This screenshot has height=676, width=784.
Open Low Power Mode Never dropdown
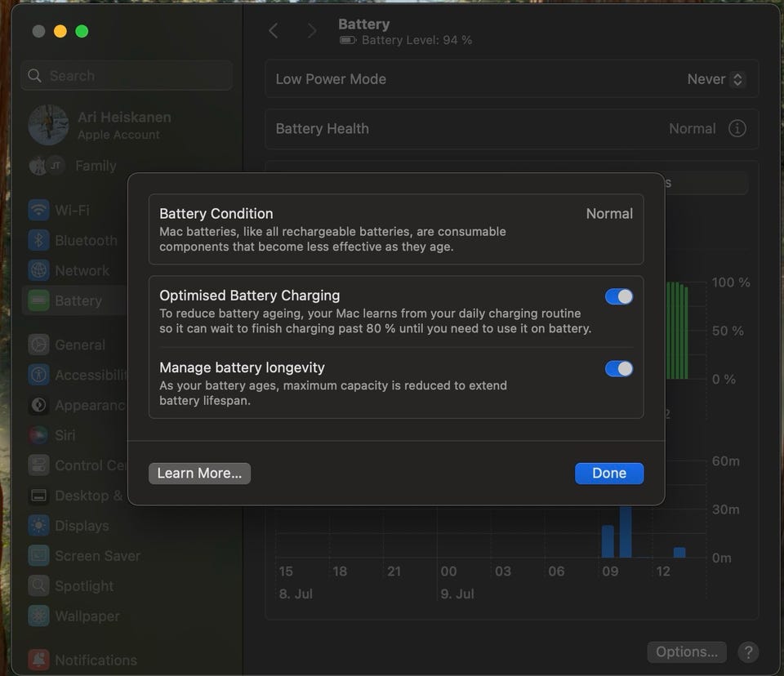tap(716, 79)
